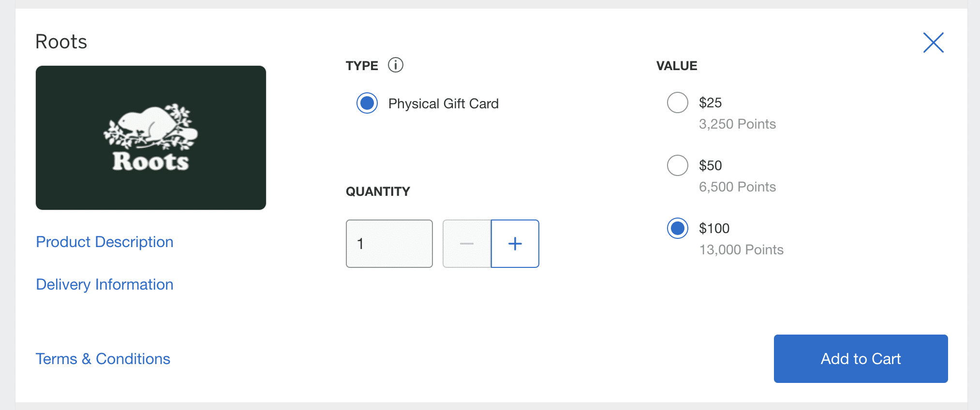980x410 pixels.
Task: Click the "3,250 Points" text
Action: click(x=737, y=124)
